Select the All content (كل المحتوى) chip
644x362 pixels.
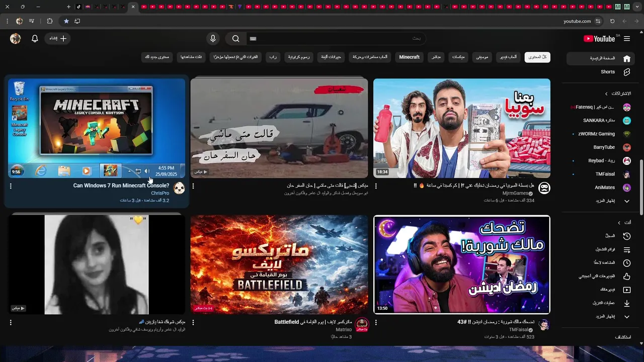click(x=537, y=57)
